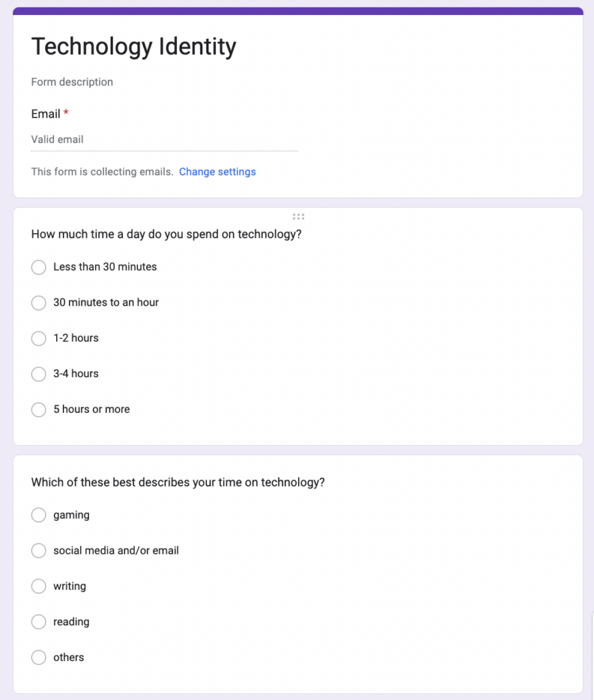This screenshot has width=594, height=700.
Task: Click the six-dot drag handle icon
Action: [x=298, y=217]
